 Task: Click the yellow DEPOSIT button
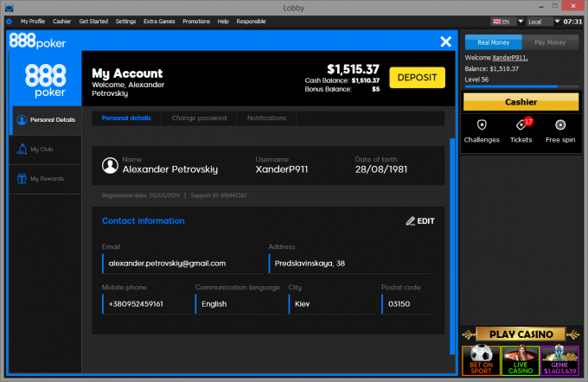[417, 78]
